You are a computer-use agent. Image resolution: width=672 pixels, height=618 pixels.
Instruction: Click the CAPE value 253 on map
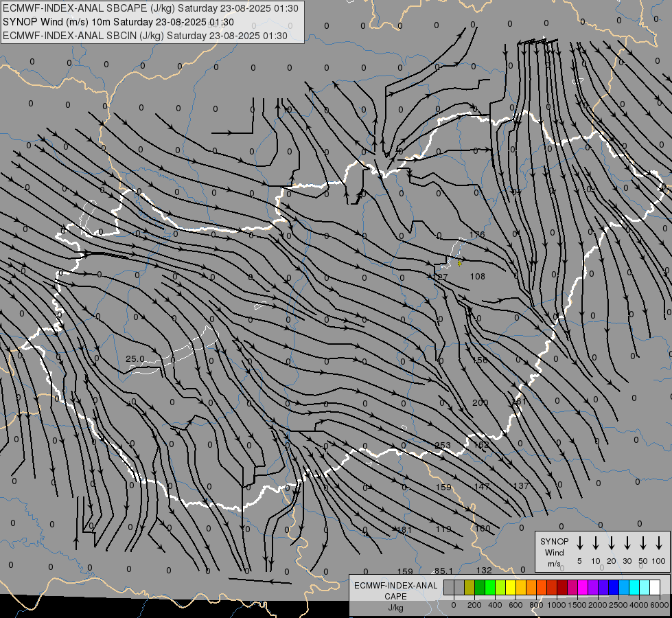(x=443, y=445)
